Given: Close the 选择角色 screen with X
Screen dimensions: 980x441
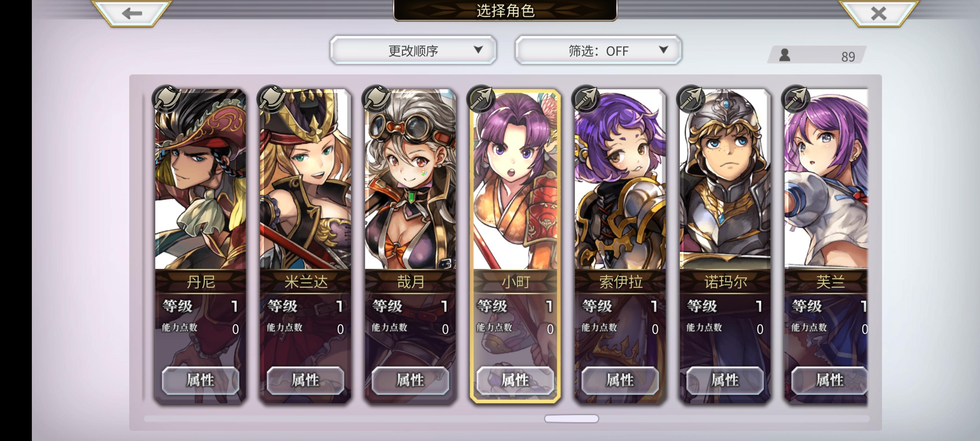Looking at the screenshot, I should pos(878,13).
